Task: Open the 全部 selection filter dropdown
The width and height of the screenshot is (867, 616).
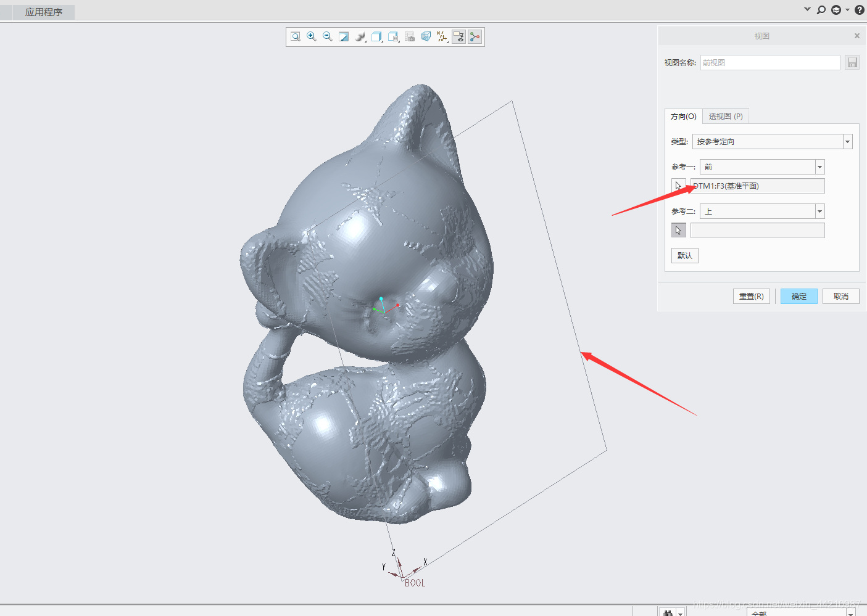Action: 801,613
